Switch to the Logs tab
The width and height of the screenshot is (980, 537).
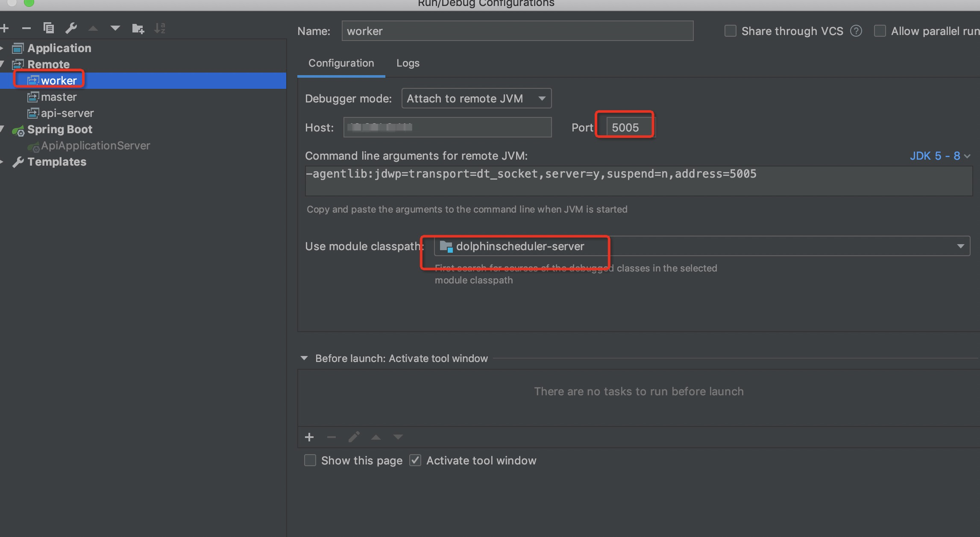coord(407,63)
